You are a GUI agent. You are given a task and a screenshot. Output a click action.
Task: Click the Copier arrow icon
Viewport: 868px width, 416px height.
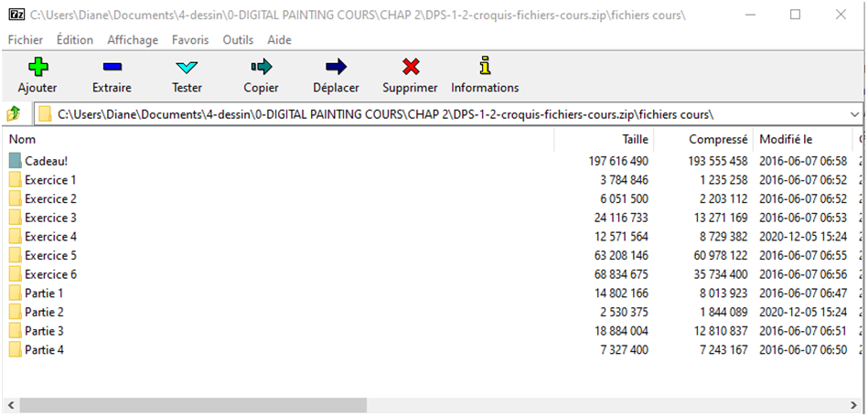pyautogui.click(x=262, y=67)
